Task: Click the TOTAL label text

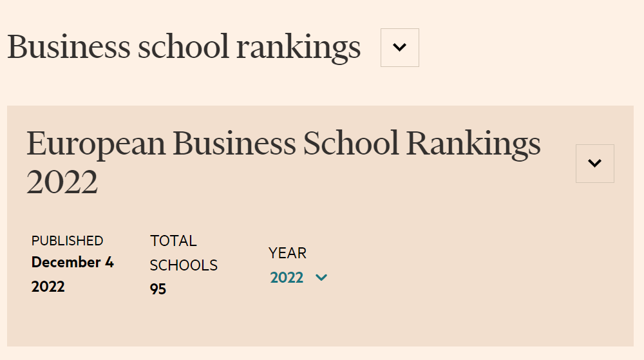Action: (x=173, y=241)
